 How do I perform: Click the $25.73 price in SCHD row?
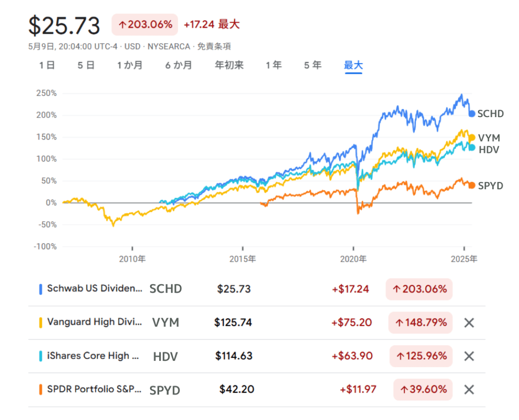[234, 289]
